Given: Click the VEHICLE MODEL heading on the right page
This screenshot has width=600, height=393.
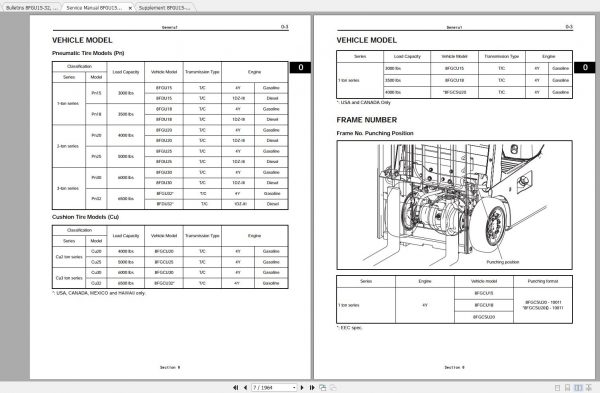Looking at the screenshot, I should (367, 40).
